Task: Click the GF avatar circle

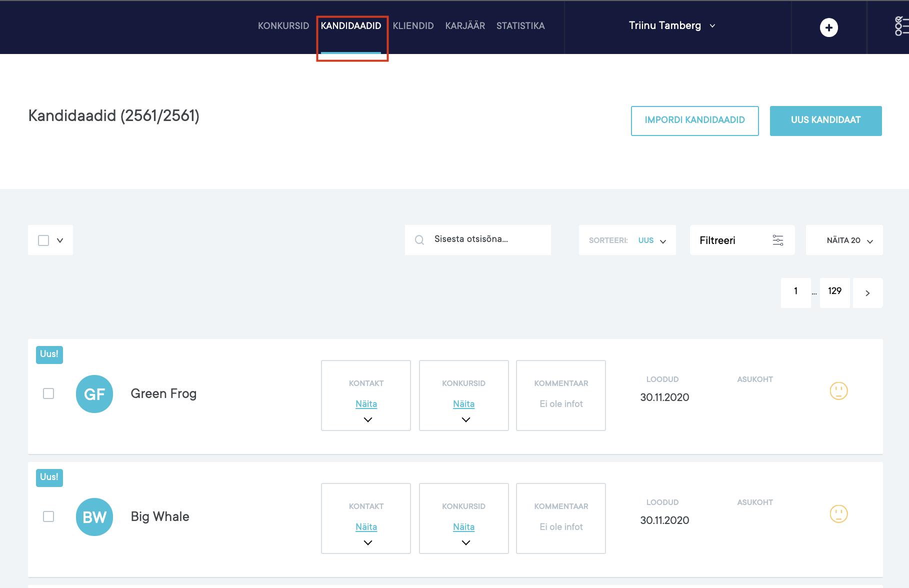Action: 94,394
